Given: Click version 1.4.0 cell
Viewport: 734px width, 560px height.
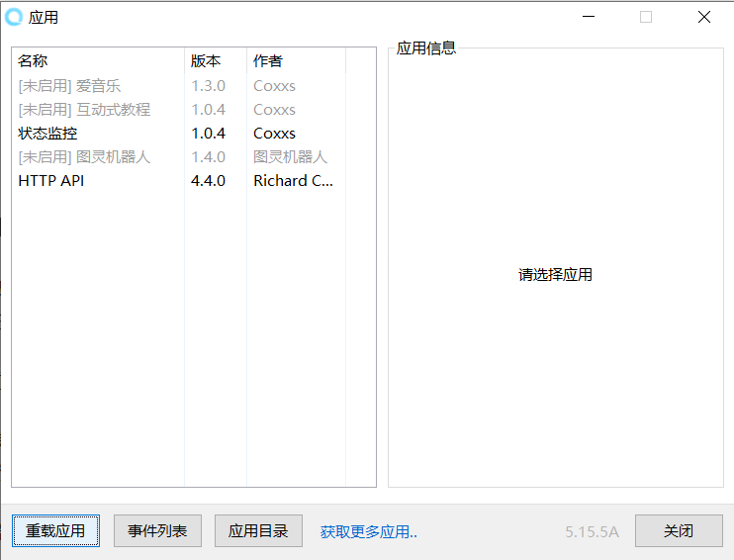Looking at the screenshot, I should coord(209,157).
